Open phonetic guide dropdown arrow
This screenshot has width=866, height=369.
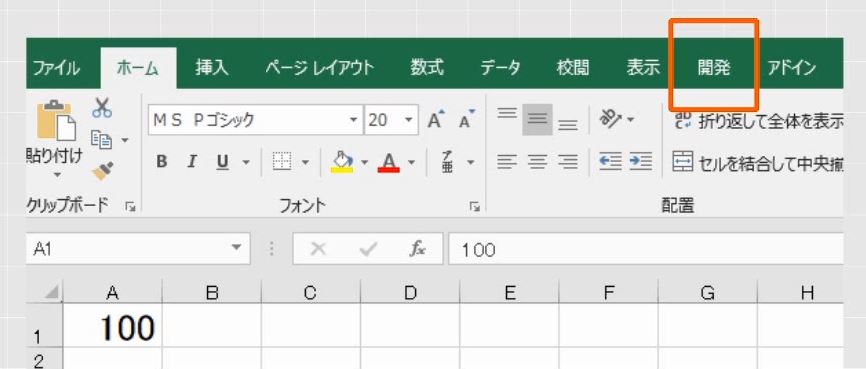(471, 162)
